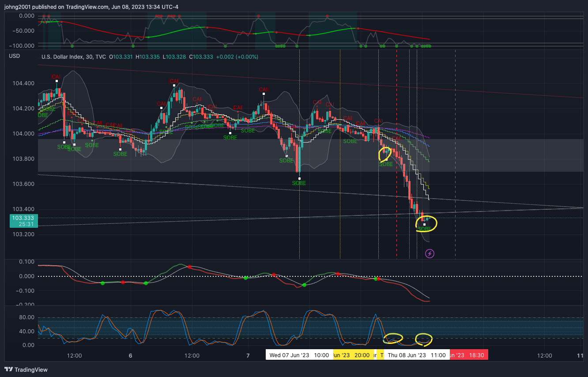Click the −100.000 oscillator axis label
Image resolution: width=588 pixels, height=377 pixels.
[22, 46]
